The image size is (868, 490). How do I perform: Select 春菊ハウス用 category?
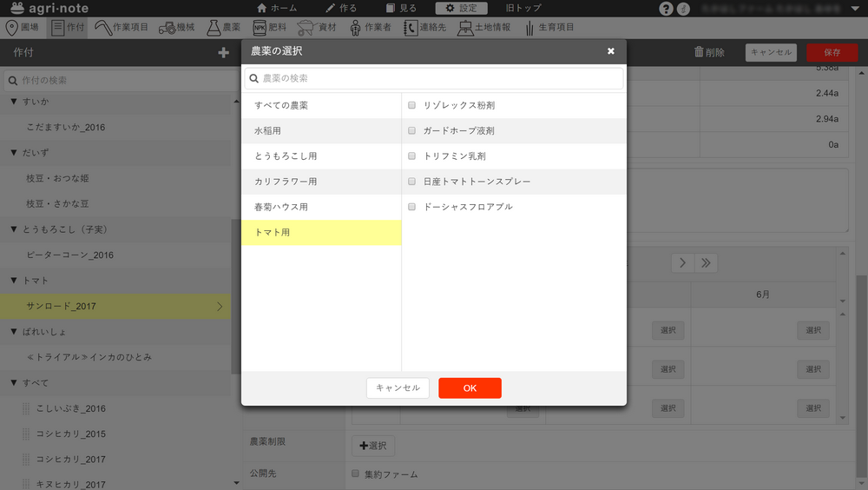[321, 208]
